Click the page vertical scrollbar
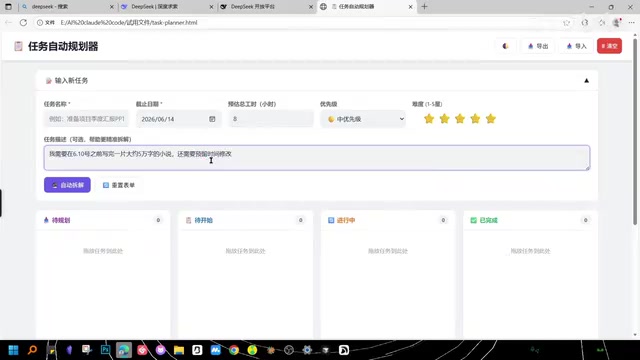 click(x=635, y=131)
